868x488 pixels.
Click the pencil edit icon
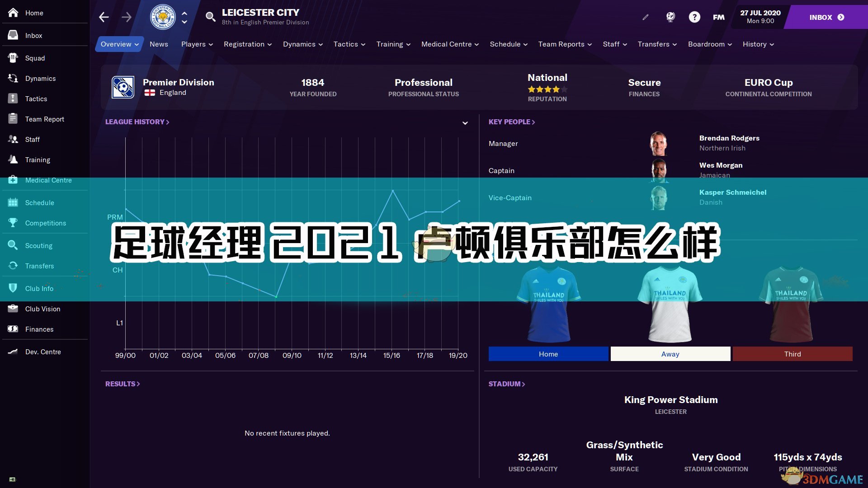646,17
